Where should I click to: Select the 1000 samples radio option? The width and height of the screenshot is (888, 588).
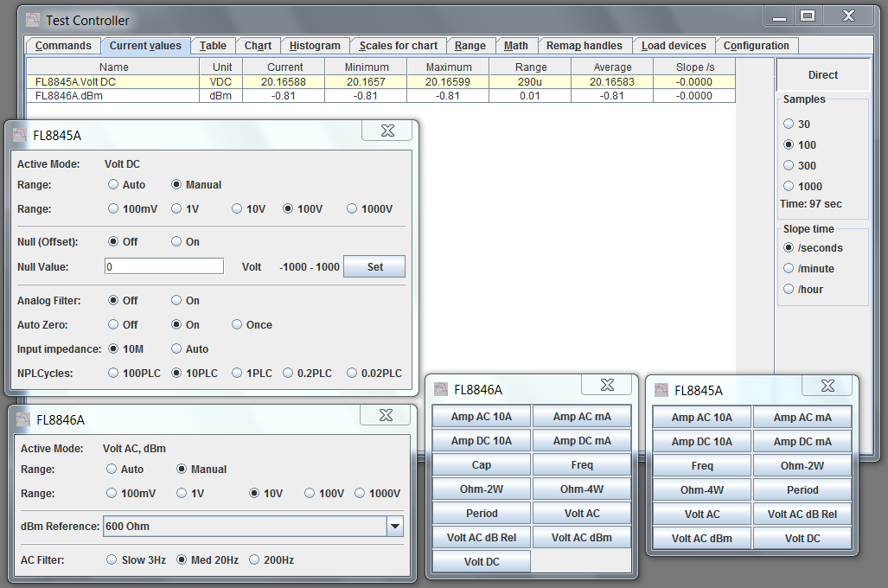click(x=789, y=186)
